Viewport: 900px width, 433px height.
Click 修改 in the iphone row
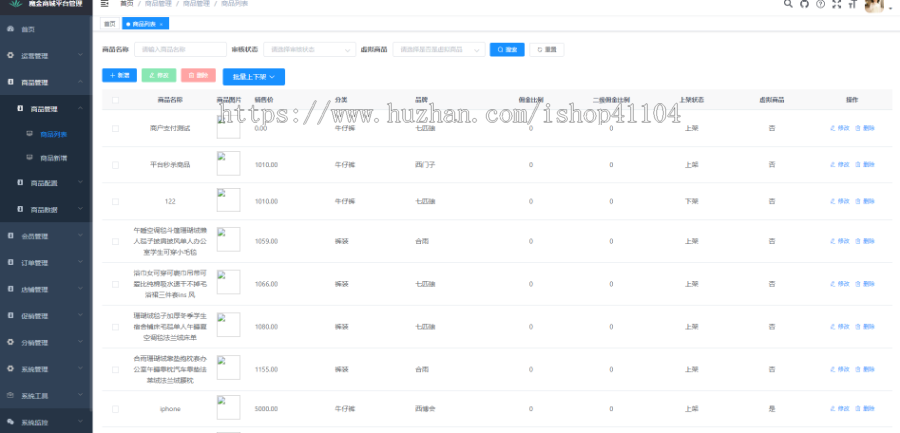click(840, 408)
